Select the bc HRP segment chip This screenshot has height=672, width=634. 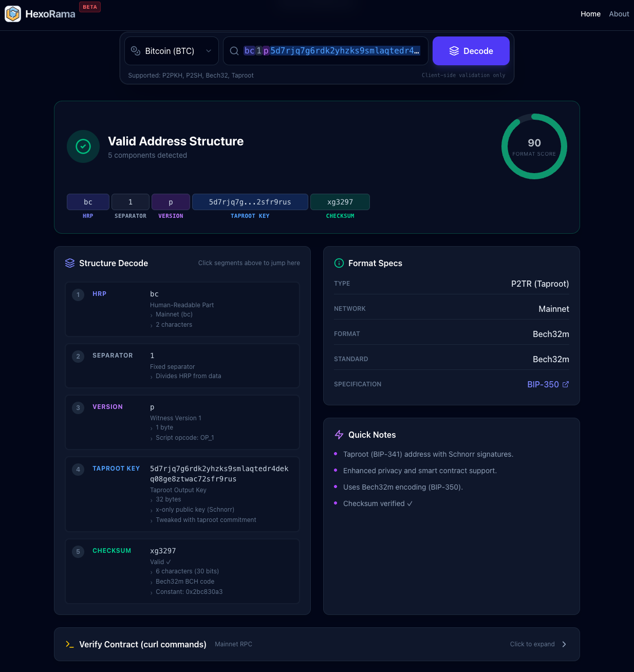coord(87,202)
